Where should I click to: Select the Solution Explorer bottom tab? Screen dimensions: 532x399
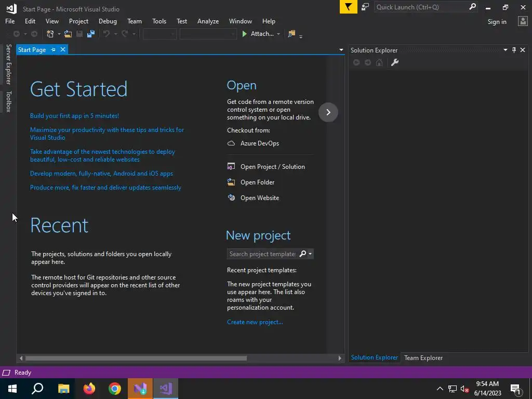374,357
